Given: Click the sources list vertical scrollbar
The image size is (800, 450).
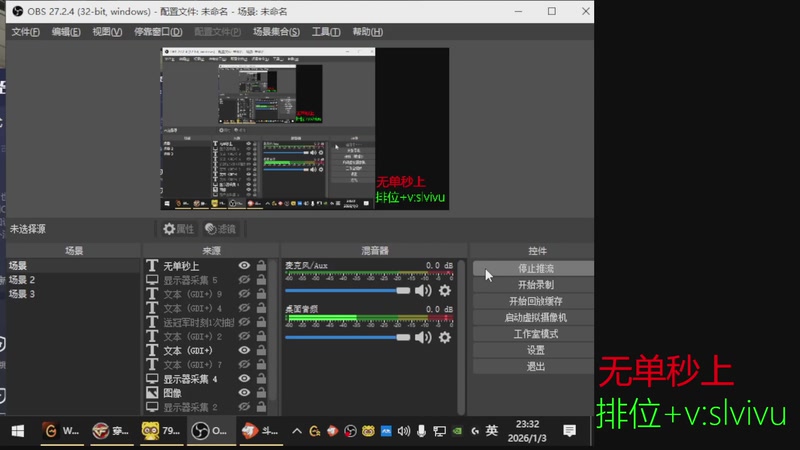Looking at the screenshot, I should (273, 332).
